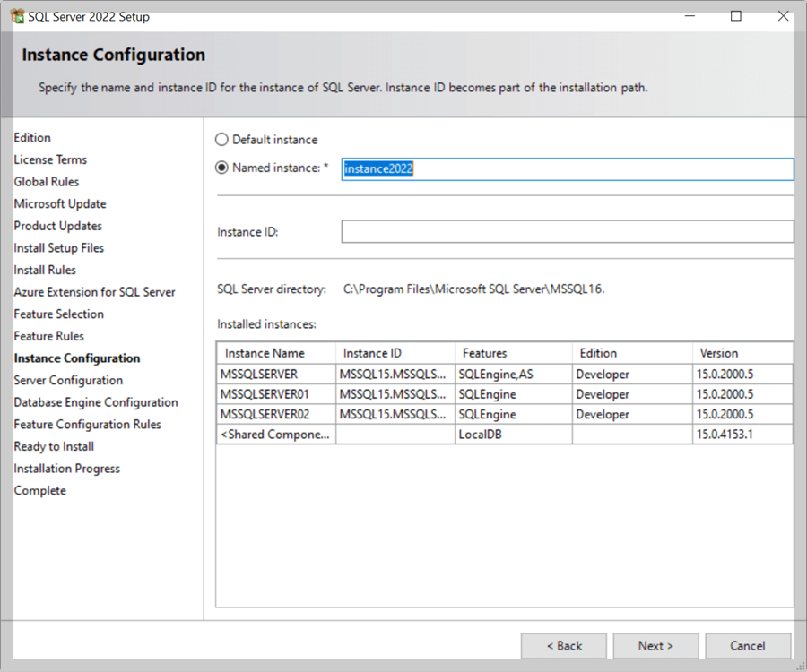807x672 pixels.
Task: Open the Edition step in sidebar
Action: pyautogui.click(x=32, y=138)
